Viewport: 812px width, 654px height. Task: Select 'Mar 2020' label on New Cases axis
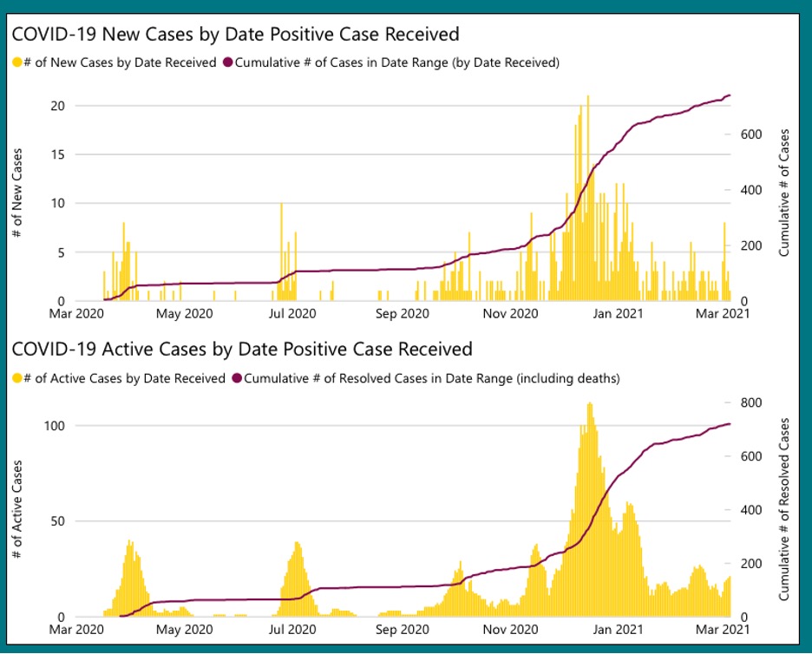(x=76, y=314)
